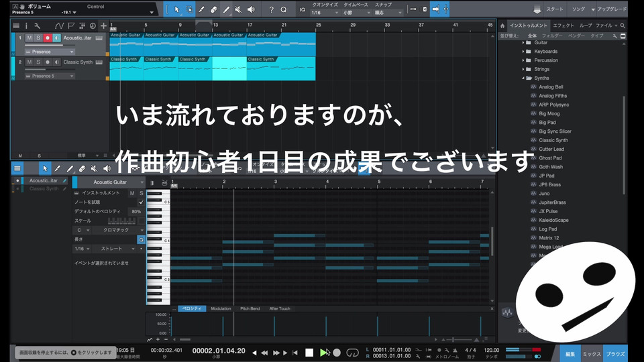The width and height of the screenshot is (644, 362).
Task: Solo the Classic Synth track
Action: pos(38,62)
